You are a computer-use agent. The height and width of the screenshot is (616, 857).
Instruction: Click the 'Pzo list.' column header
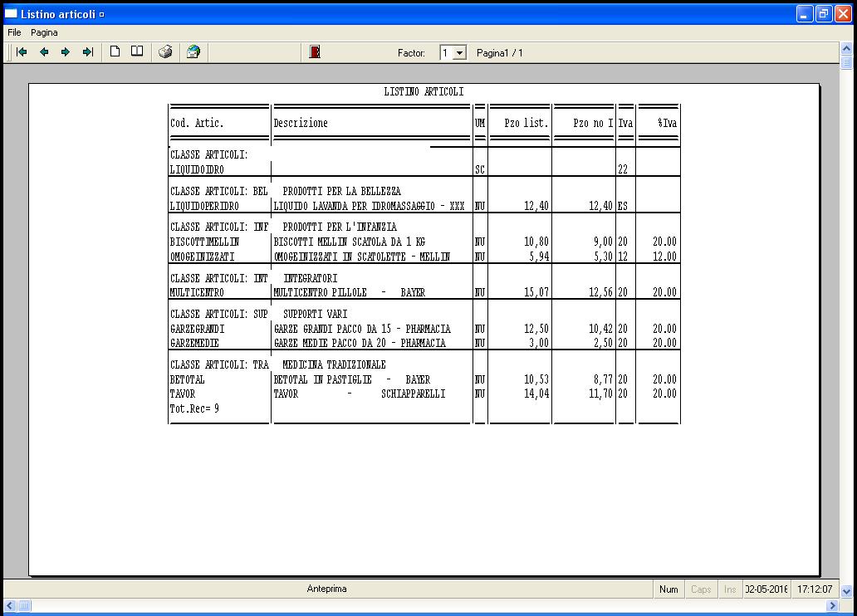(x=526, y=123)
